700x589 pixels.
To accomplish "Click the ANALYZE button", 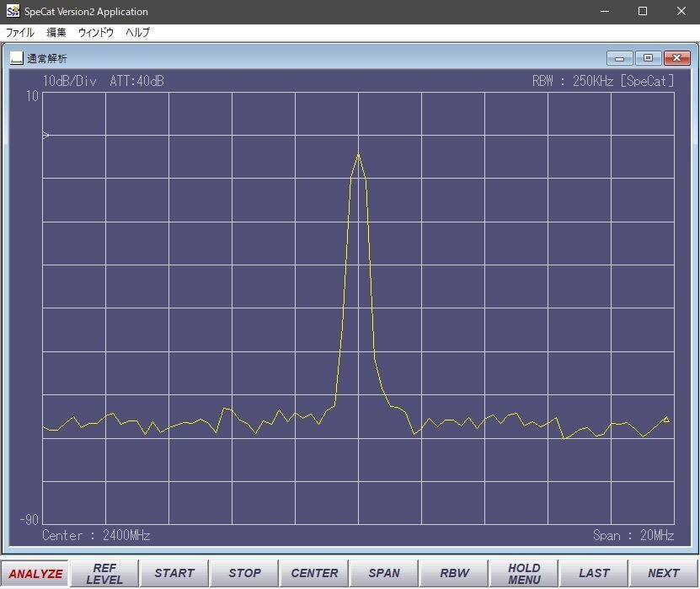I will coord(35,573).
